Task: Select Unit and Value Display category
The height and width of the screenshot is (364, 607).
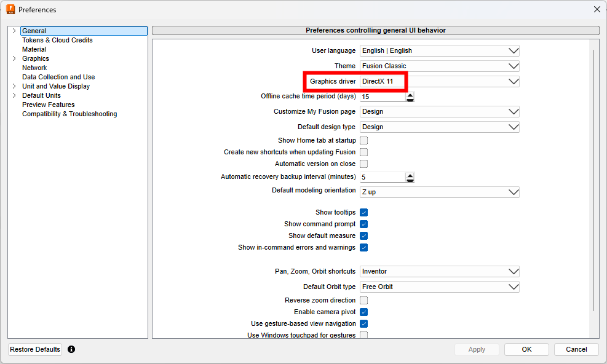Action: [x=56, y=86]
